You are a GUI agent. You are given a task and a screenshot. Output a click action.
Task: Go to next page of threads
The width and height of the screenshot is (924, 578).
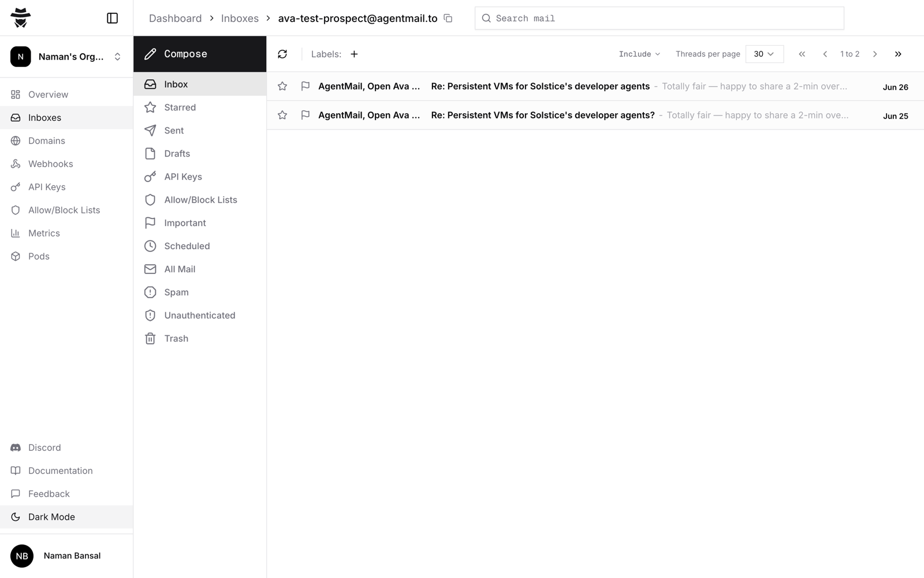[875, 54]
